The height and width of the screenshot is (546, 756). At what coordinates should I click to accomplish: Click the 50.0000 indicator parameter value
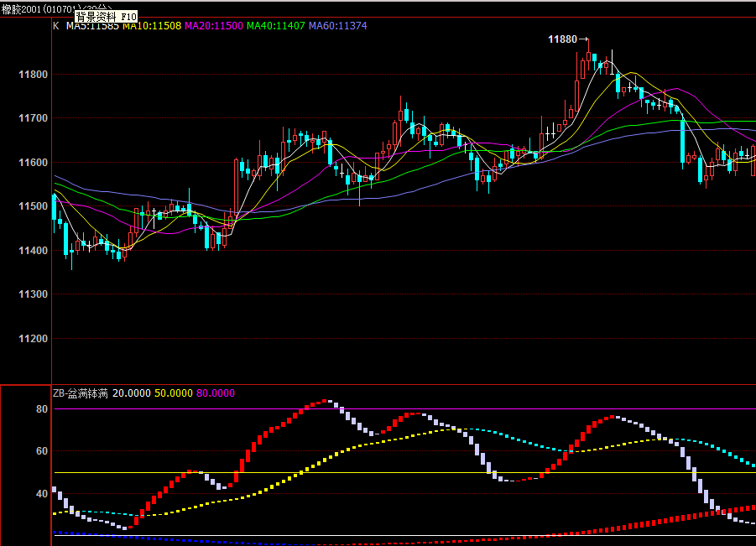[x=174, y=393]
